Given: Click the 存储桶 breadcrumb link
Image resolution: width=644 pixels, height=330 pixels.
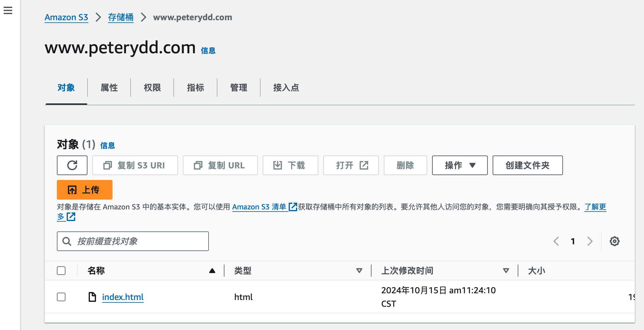Looking at the screenshot, I should tap(120, 17).
